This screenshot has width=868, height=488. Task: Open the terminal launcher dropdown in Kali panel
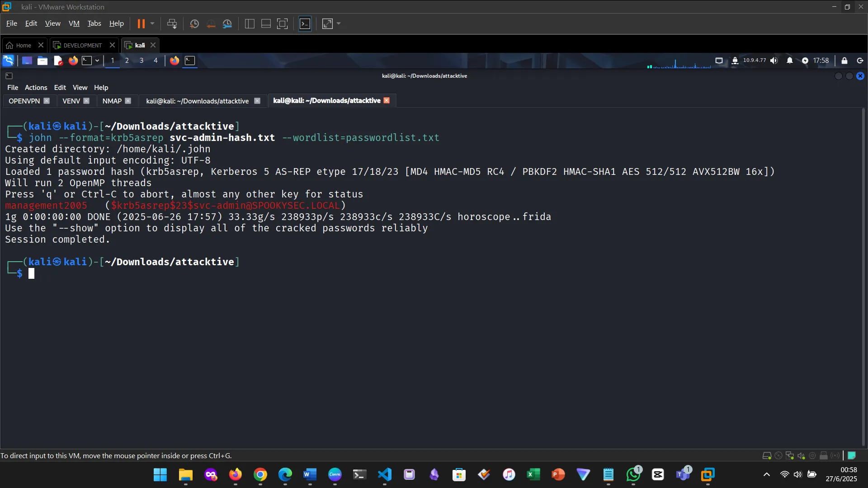click(x=97, y=61)
